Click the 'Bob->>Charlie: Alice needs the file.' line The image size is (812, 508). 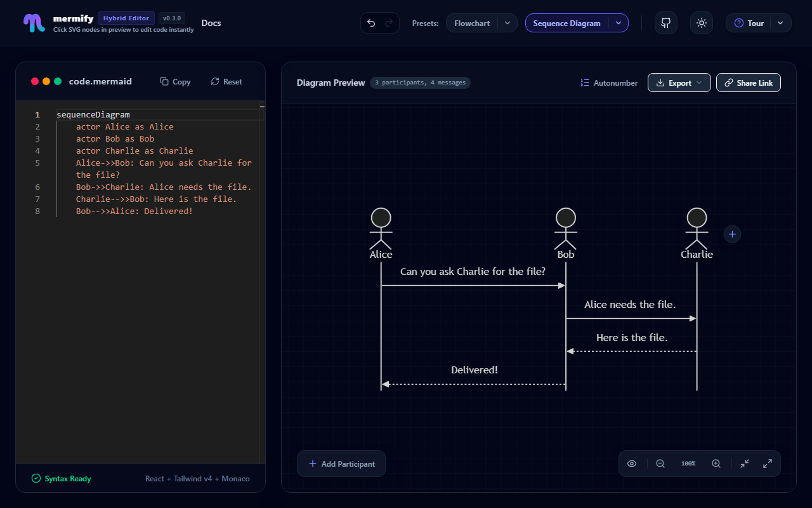point(164,187)
